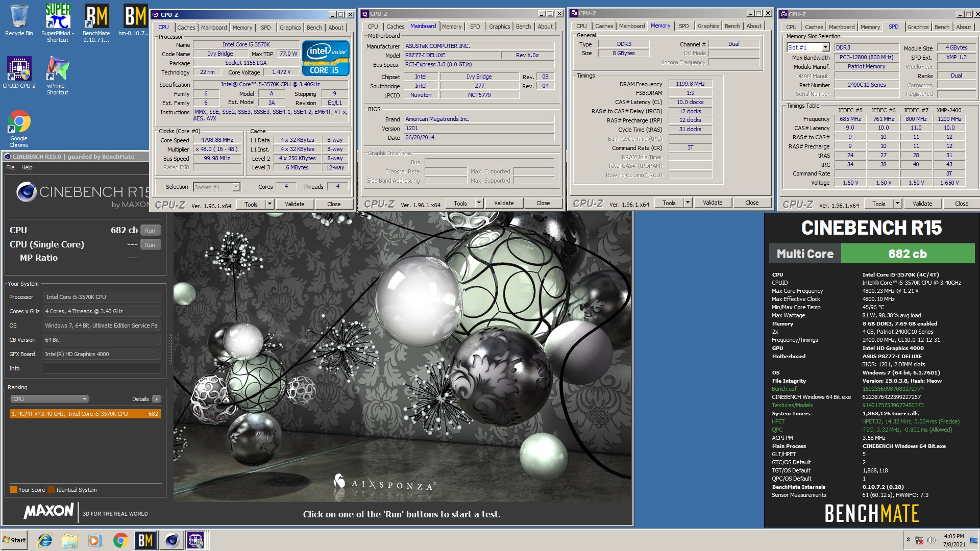The width and height of the screenshot is (980, 551).
Task: Click the Bench.cof file integrity entry
Action: pos(784,389)
